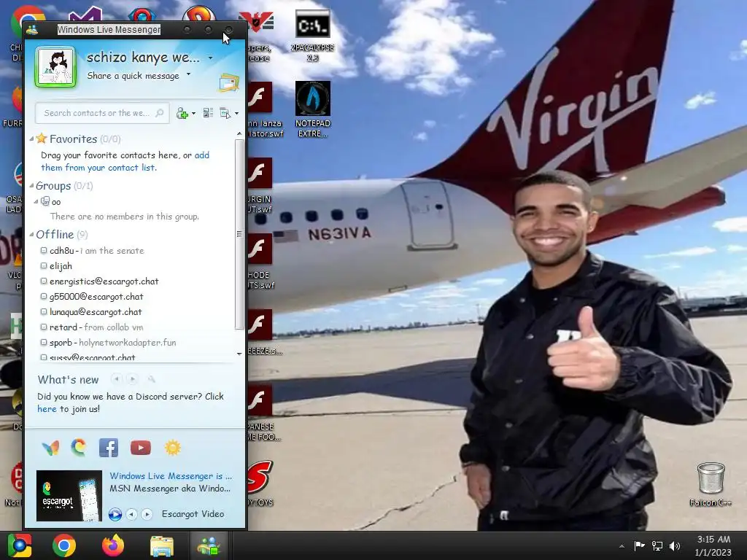Change contact list layout icon
The height and width of the screenshot is (560, 747).
208,113
